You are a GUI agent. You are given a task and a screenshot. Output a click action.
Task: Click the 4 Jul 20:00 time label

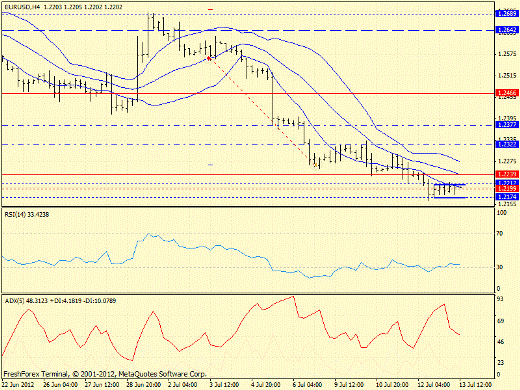266,385
